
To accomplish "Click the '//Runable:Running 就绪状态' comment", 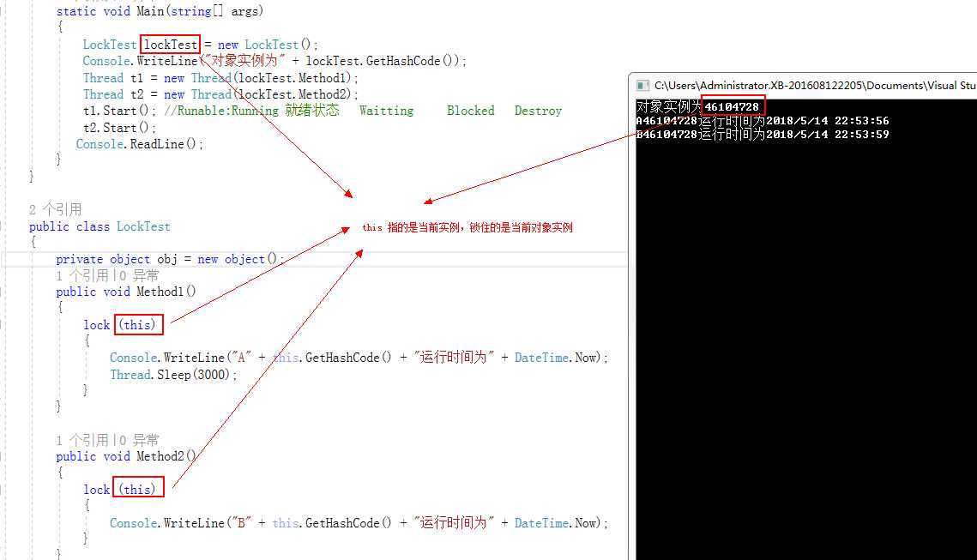I will (251, 111).
